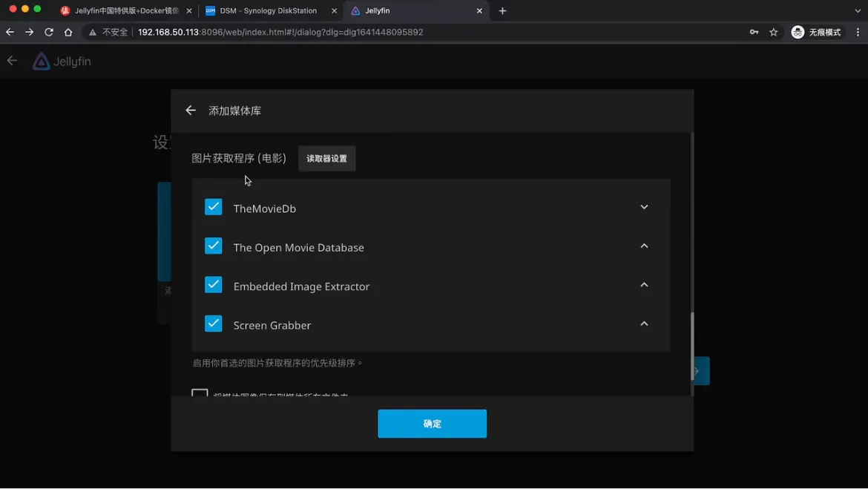Move Embedded Image Extractor up with the chevron

click(644, 285)
